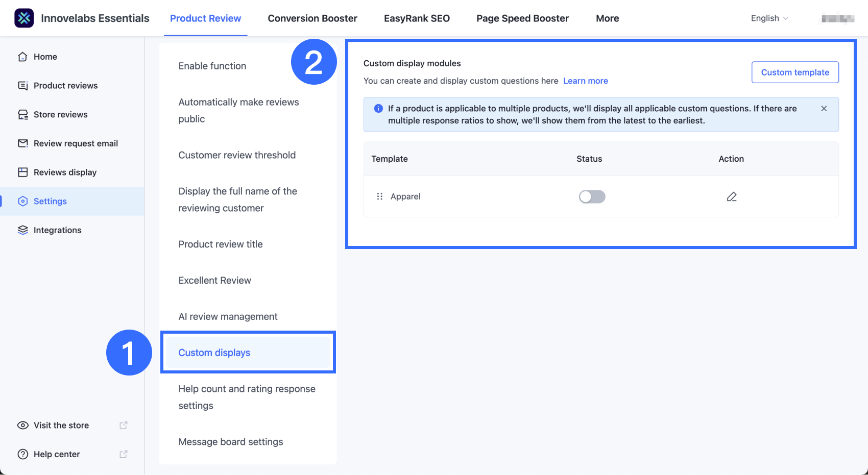Go to Store reviews in sidebar
Screen dimensions: 868x475
(60, 115)
